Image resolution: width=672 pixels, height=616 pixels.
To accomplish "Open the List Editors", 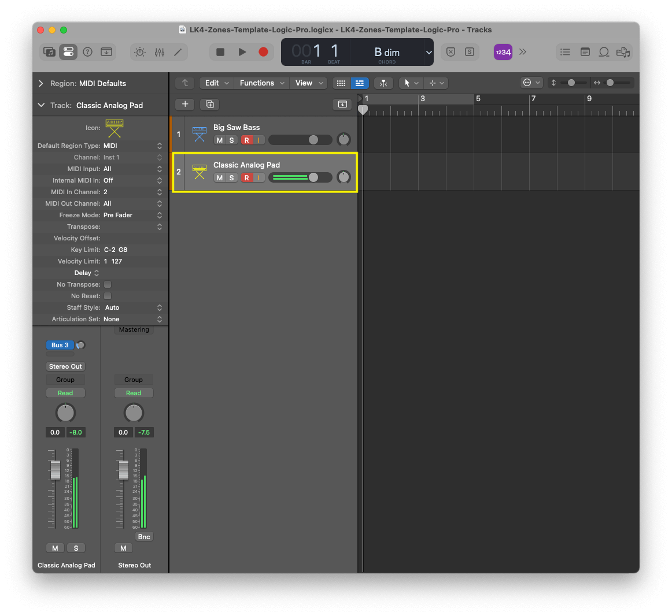I will (x=565, y=52).
